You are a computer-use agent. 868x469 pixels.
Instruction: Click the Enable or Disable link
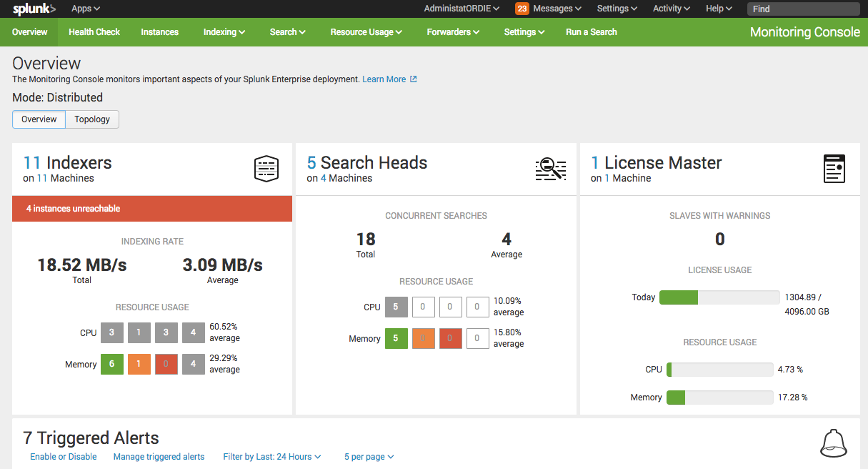tap(63, 456)
